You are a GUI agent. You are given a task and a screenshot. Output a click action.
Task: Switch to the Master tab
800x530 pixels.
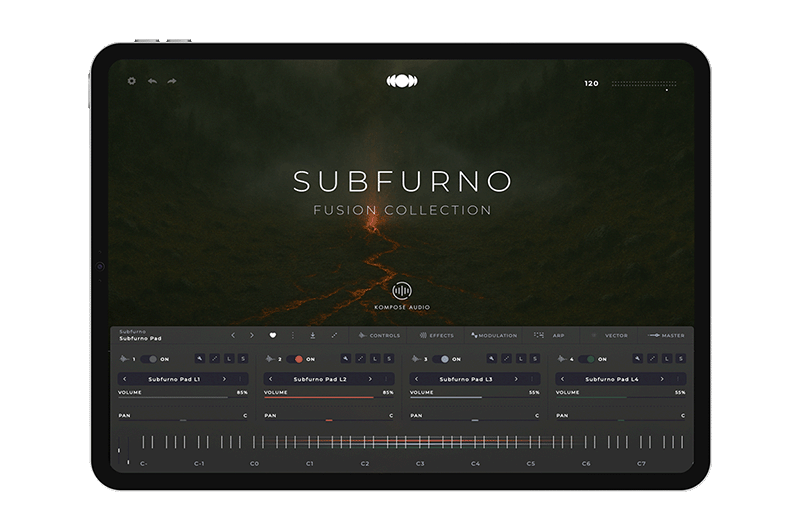[x=666, y=335]
